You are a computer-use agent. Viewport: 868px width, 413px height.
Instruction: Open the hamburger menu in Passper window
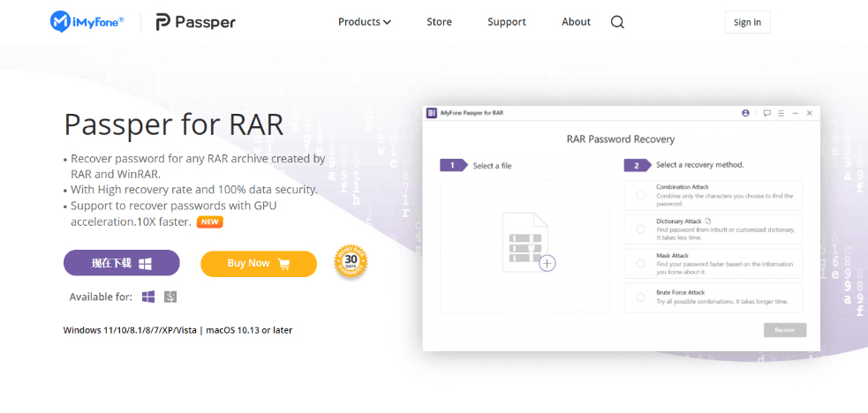781,113
